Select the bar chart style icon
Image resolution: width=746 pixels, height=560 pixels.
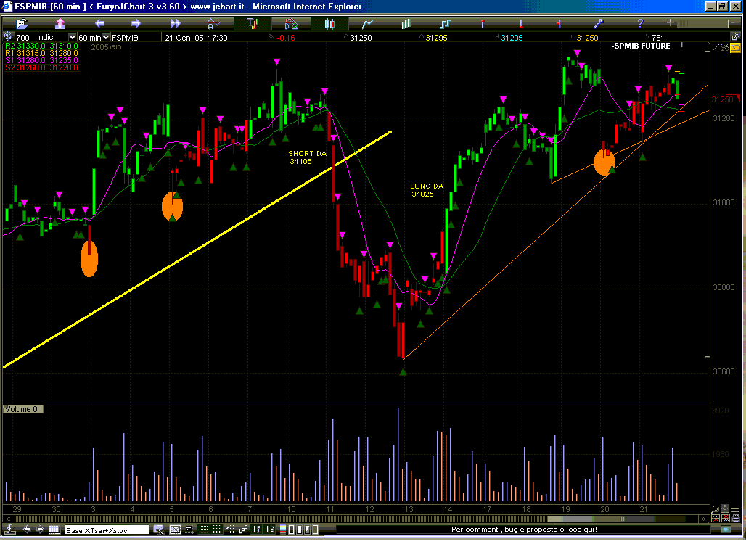[406, 23]
